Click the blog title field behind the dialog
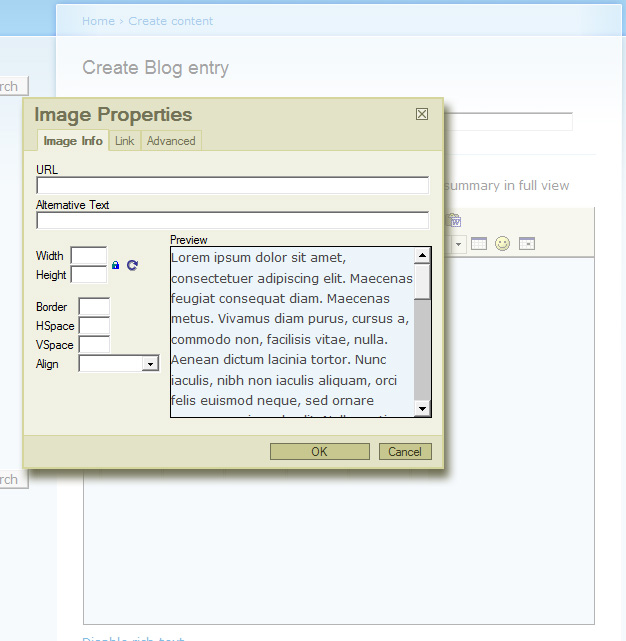 508,122
